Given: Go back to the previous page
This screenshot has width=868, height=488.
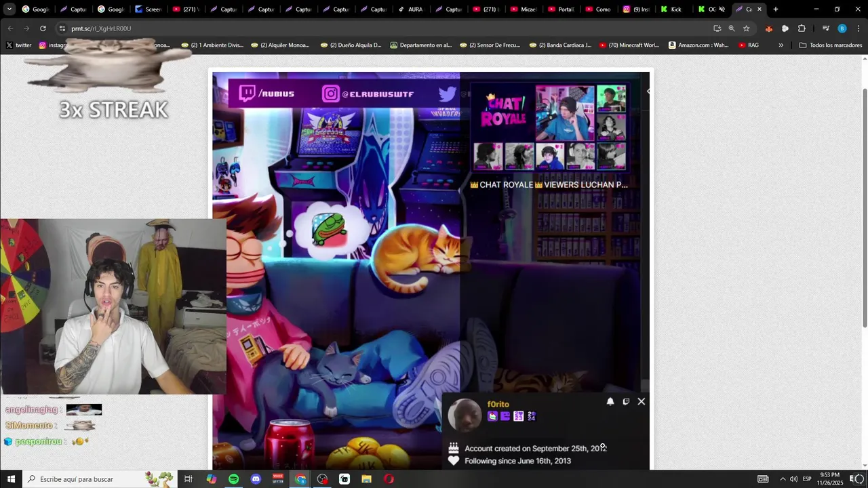Looking at the screenshot, I should pyautogui.click(x=10, y=28).
